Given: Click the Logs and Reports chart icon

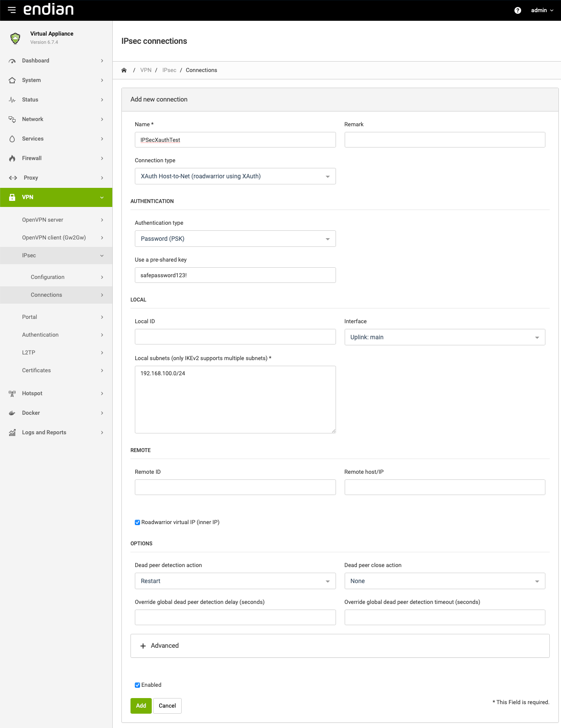Looking at the screenshot, I should point(12,433).
